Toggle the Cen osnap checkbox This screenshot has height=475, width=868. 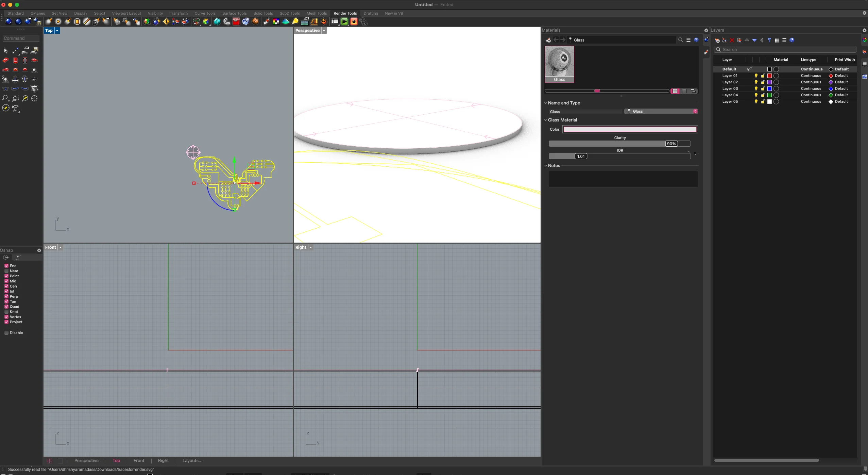(6, 286)
